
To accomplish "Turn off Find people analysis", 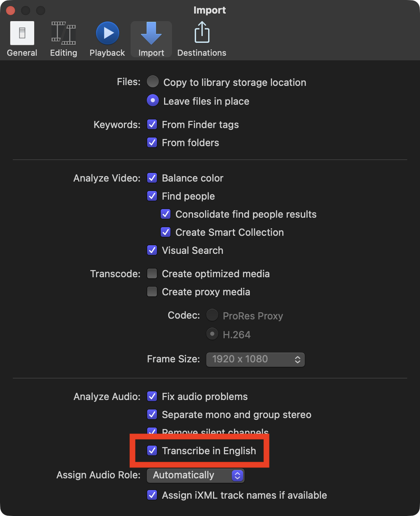I will coord(152,196).
